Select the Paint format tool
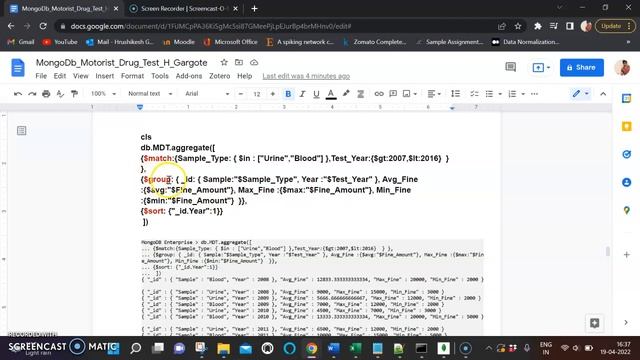This screenshot has width=640, height=360. pyautogui.click(x=74, y=94)
